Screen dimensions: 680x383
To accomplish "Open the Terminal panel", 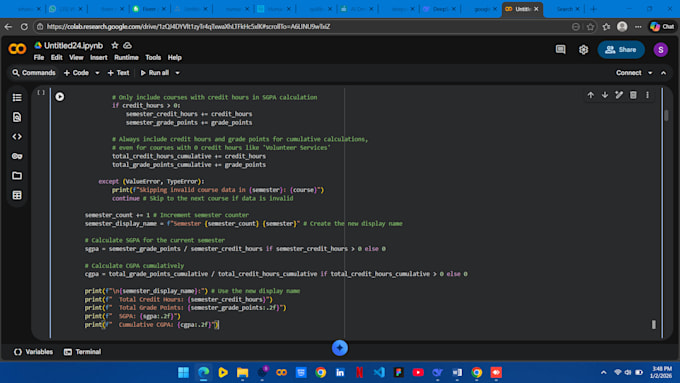I will pyautogui.click(x=82, y=352).
